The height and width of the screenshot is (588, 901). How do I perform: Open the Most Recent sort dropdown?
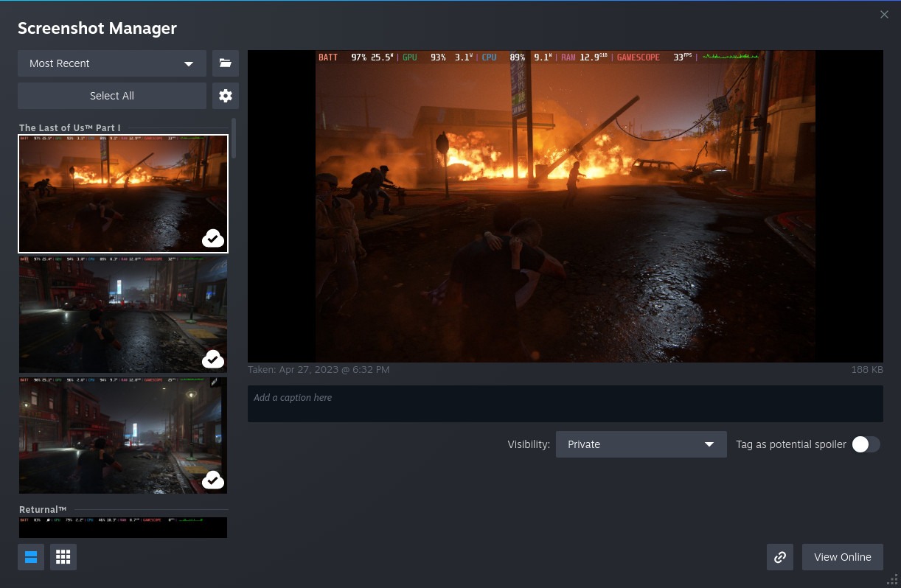(x=112, y=63)
